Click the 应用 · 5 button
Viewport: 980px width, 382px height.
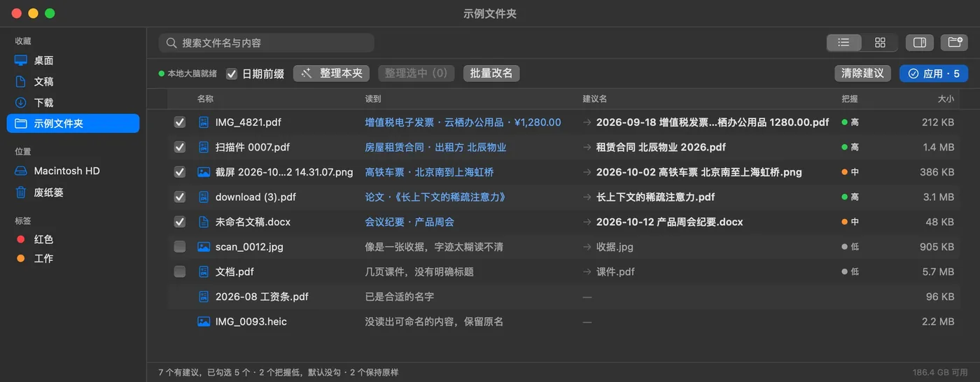point(934,73)
